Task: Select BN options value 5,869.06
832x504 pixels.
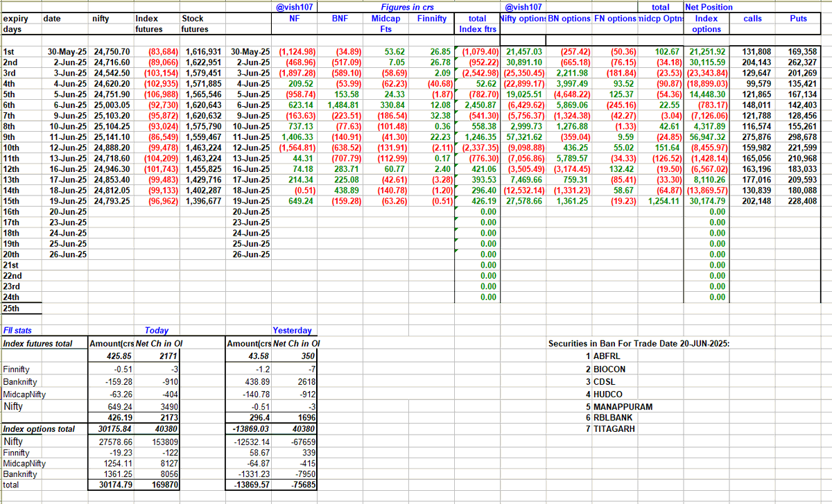Action: pyautogui.click(x=572, y=105)
